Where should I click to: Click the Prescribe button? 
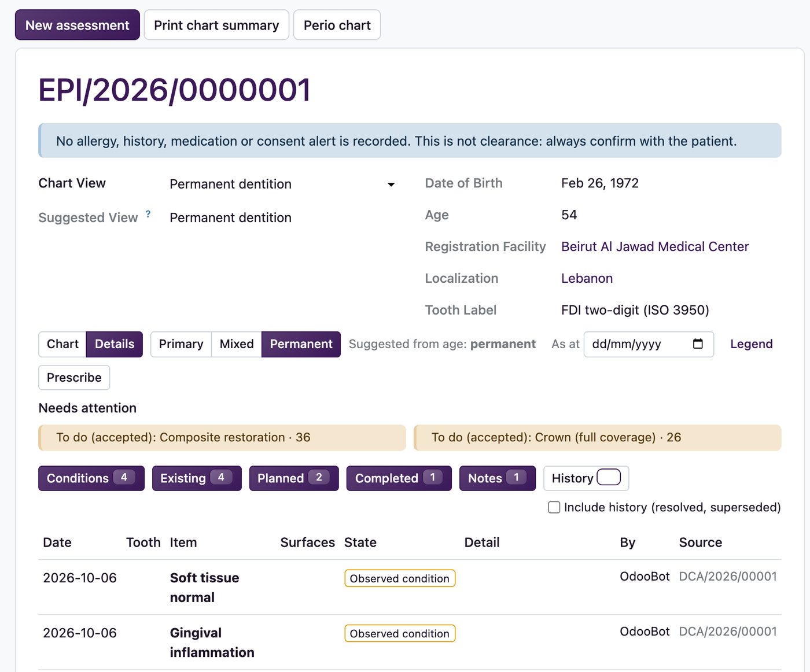pos(74,378)
